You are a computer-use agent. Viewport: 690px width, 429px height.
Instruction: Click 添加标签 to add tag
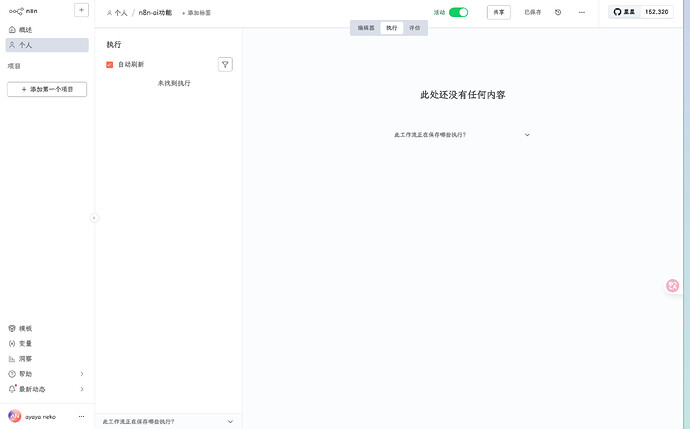tap(196, 13)
